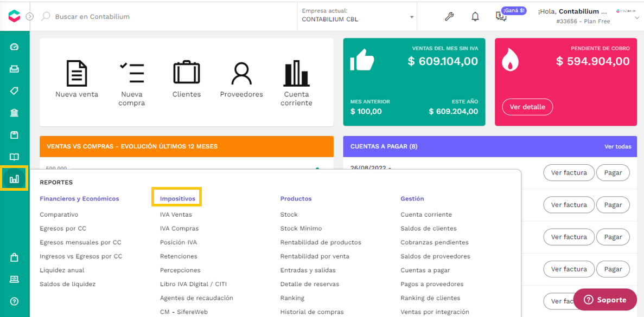Click Pagar on the 26/08/2022 row
Screen dimensions: 644x317
(613, 173)
